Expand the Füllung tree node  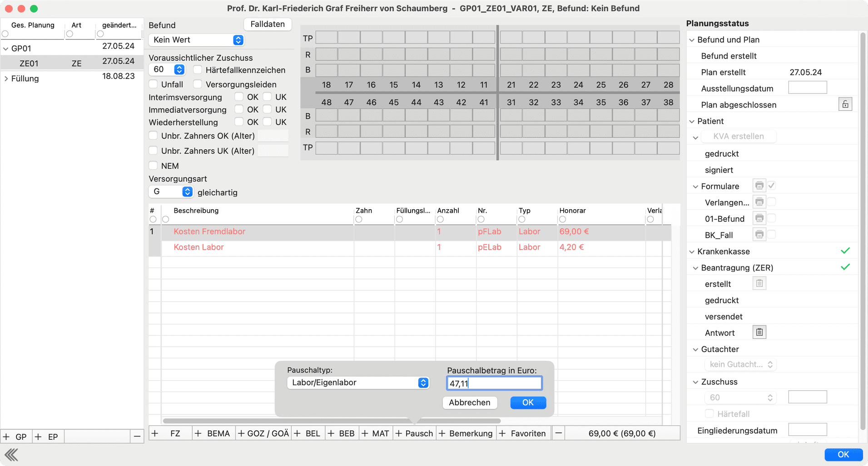coord(6,78)
